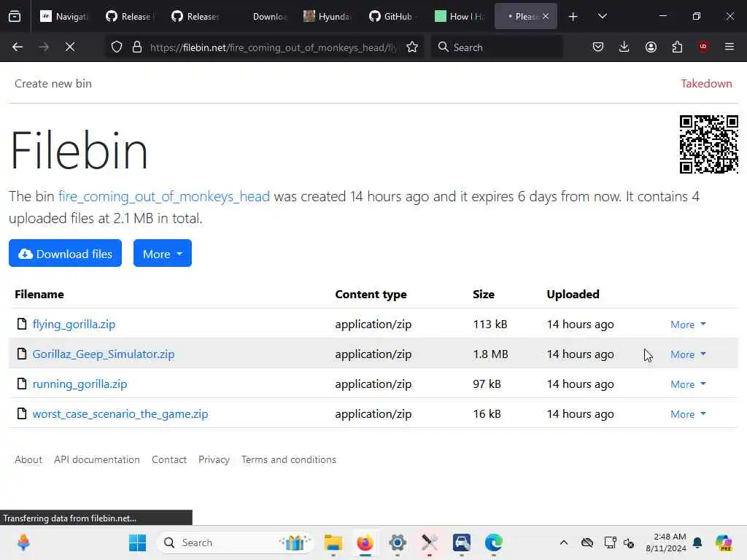Open the Privacy footer link
747x560 pixels.
[214, 459]
